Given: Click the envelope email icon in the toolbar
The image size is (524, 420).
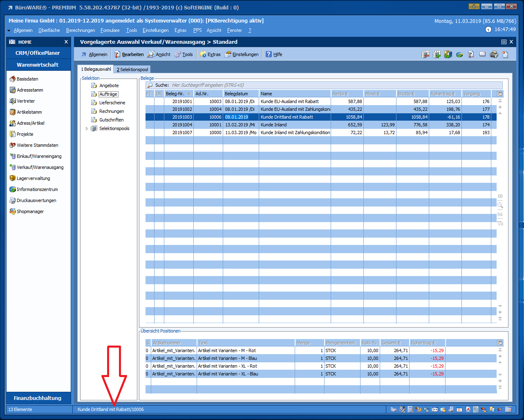Looking at the screenshot, I should pos(482,54).
